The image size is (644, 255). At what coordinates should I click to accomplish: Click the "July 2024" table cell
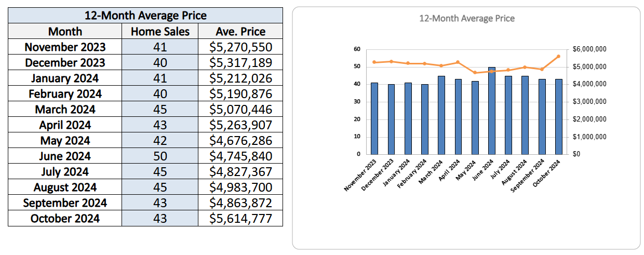65,171
